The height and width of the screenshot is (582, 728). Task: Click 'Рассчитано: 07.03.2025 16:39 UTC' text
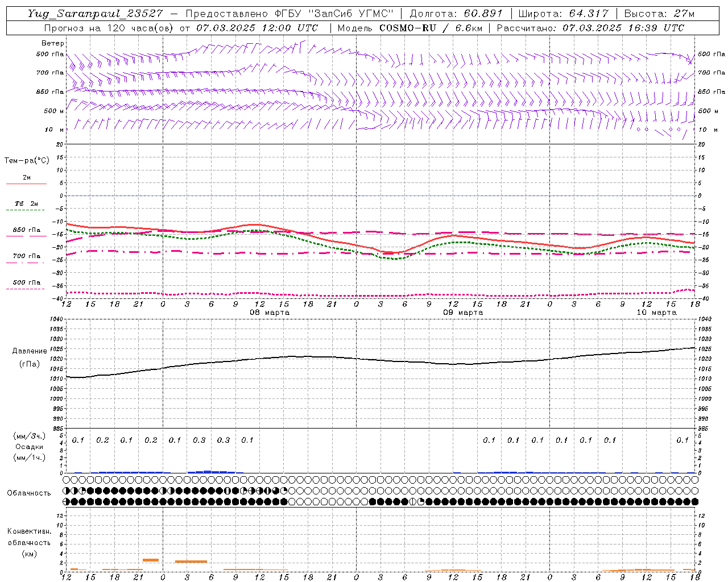coord(590,28)
